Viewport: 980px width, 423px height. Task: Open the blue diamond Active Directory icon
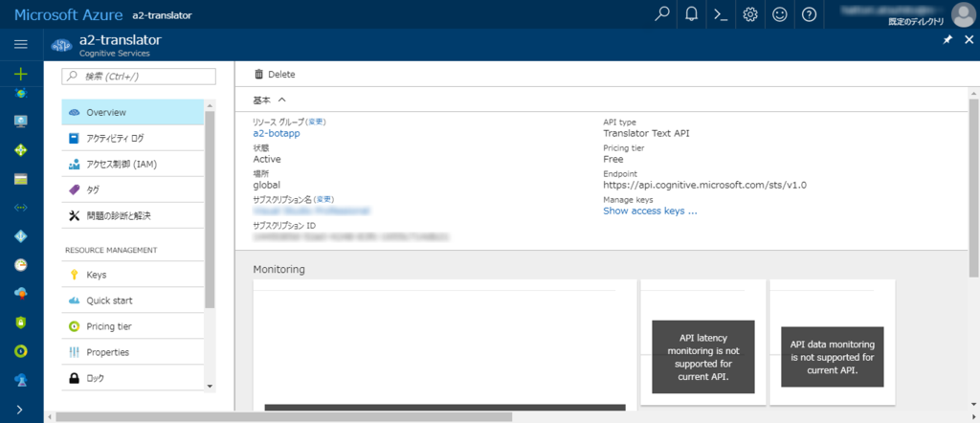point(21,236)
